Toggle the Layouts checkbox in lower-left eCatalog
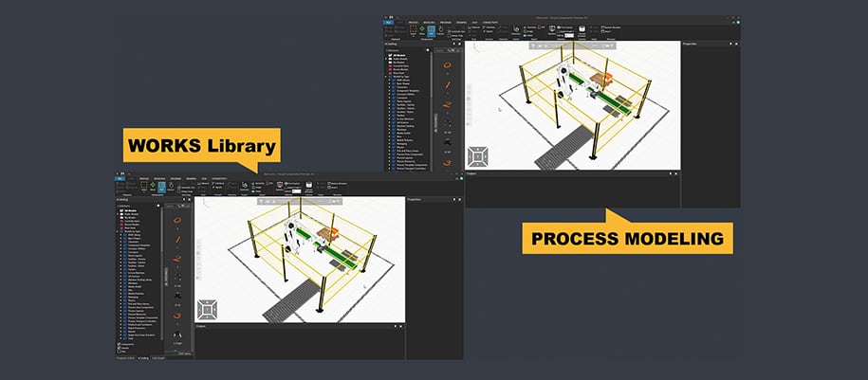The image size is (868, 380). 120,346
